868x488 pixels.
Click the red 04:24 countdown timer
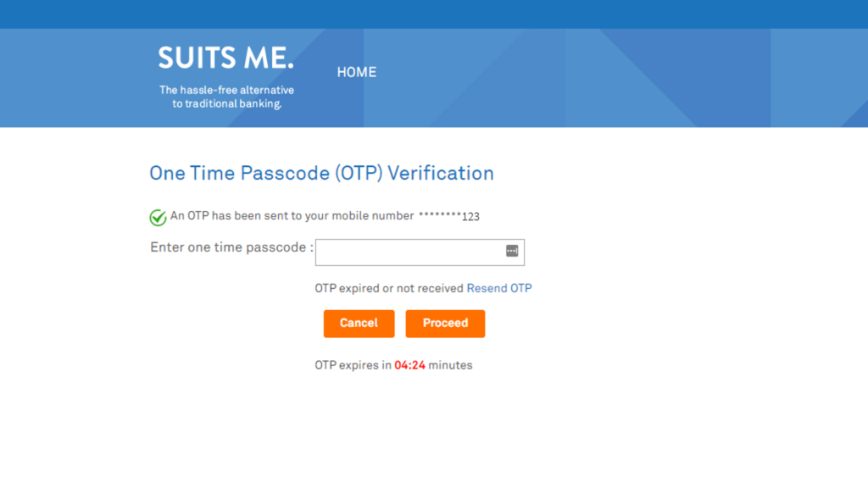point(409,365)
